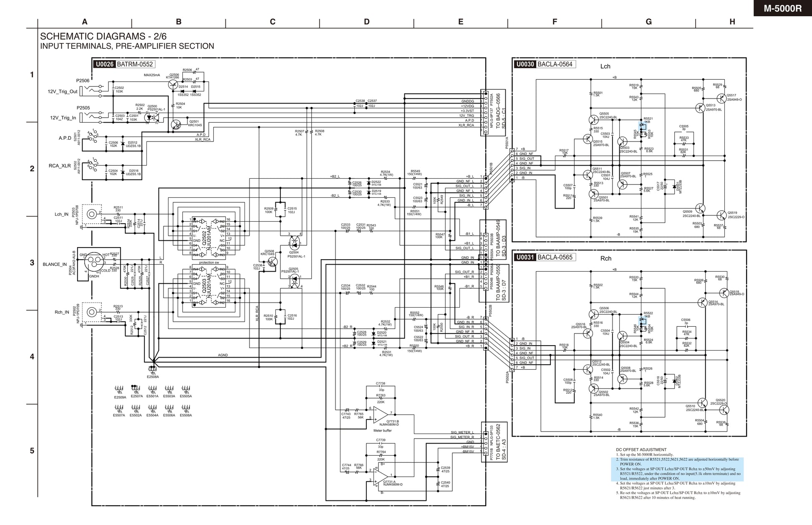The height and width of the screenshot is (525, 812).
Task: Click the Q2506 KTA1266 transistor symbol
Action: tap(174, 84)
